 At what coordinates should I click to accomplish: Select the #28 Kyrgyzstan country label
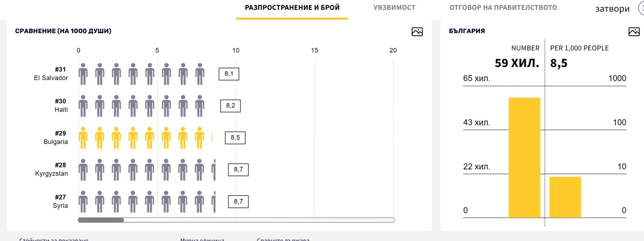point(52,169)
